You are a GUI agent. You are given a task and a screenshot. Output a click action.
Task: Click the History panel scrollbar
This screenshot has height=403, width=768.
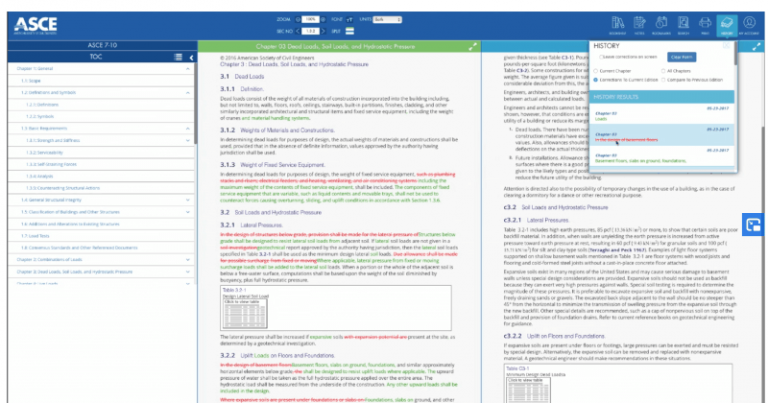pyautogui.click(x=736, y=54)
